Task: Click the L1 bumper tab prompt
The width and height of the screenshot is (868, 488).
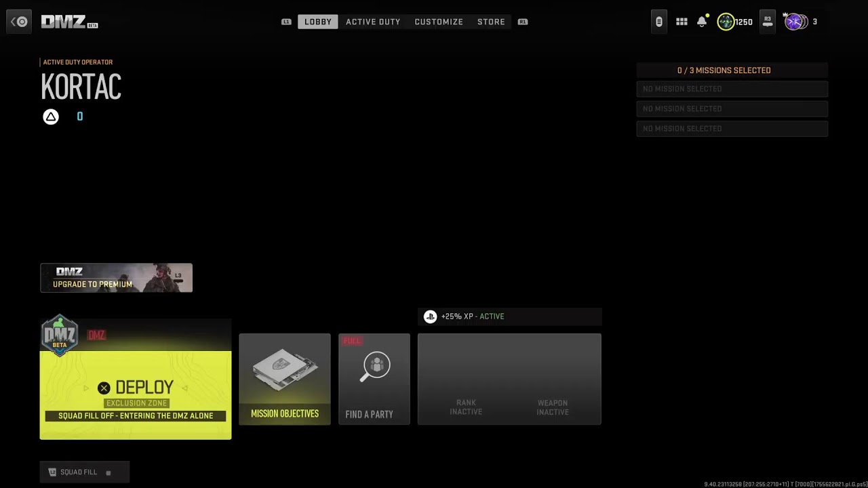Action: 286,22
